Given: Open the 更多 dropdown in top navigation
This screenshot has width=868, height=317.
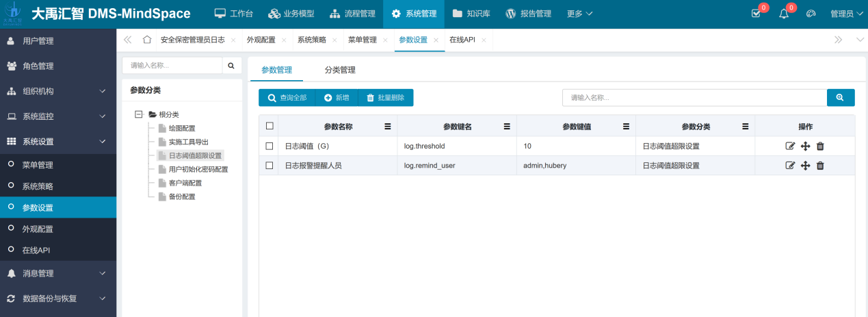Looking at the screenshot, I should click(579, 14).
